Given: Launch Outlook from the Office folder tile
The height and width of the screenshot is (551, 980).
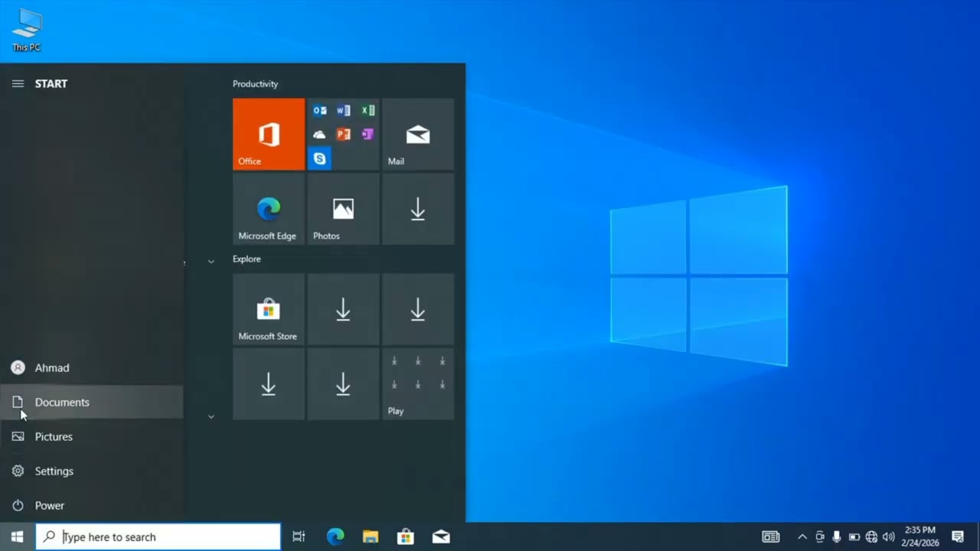Looking at the screenshot, I should [319, 111].
